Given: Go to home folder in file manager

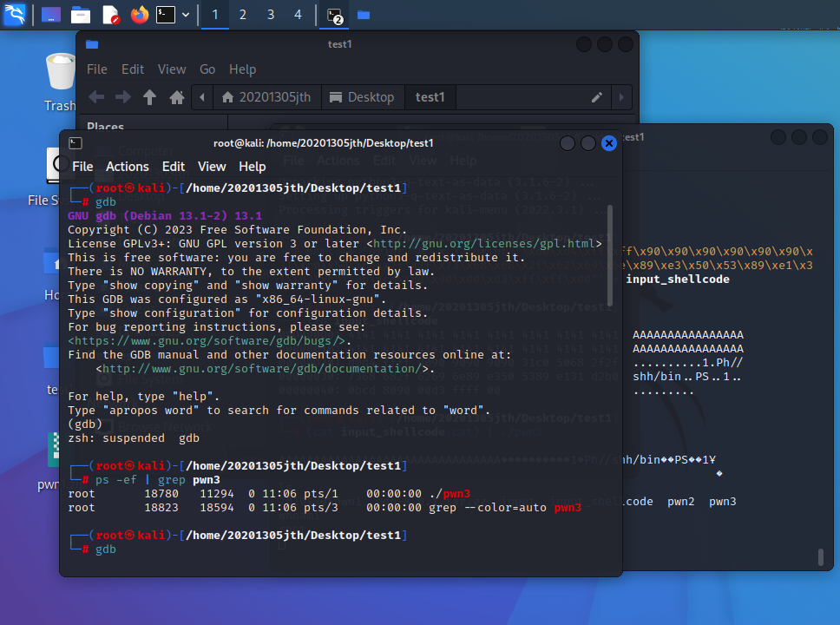Looking at the screenshot, I should [177, 97].
